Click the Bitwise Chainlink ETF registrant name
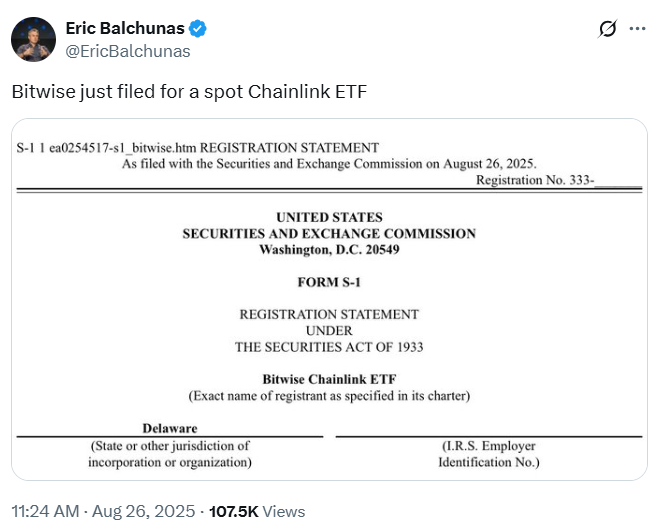 pyautogui.click(x=329, y=380)
